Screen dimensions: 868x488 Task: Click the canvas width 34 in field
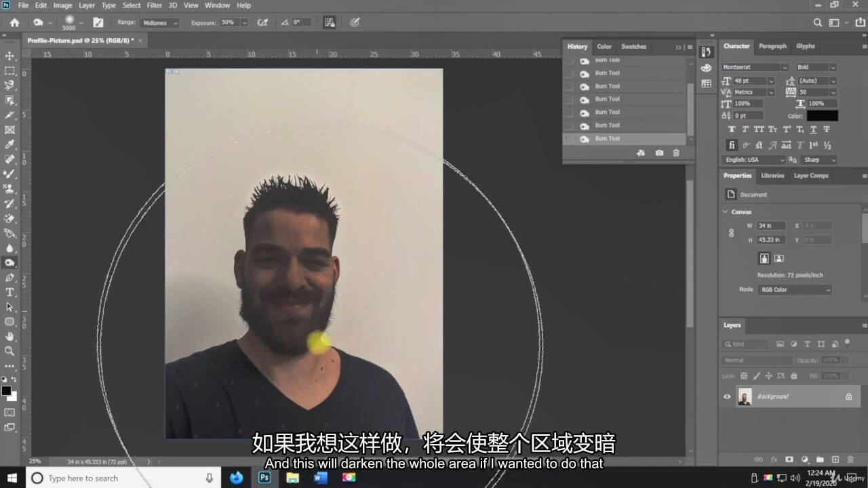click(771, 226)
